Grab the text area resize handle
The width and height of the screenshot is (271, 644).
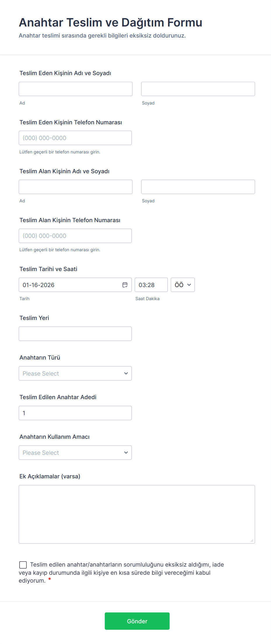pyautogui.click(x=252, y=541)
